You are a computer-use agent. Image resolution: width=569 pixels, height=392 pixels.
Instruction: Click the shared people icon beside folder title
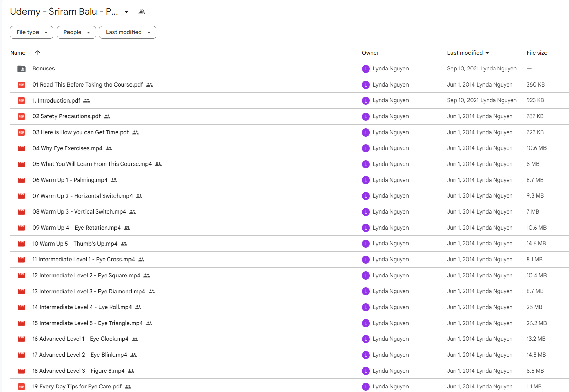(x=142, y=12)
